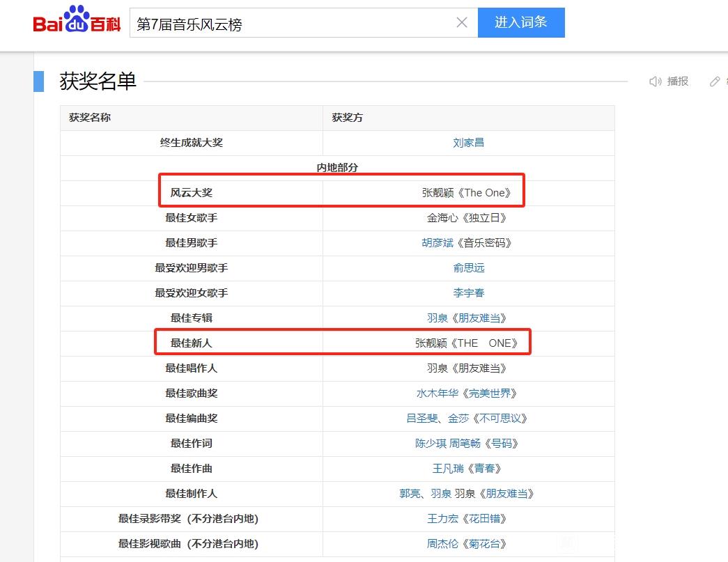Viewport: 728px width, 562px height.
Task: Open the 周杰伦 link
Action: 442,543
